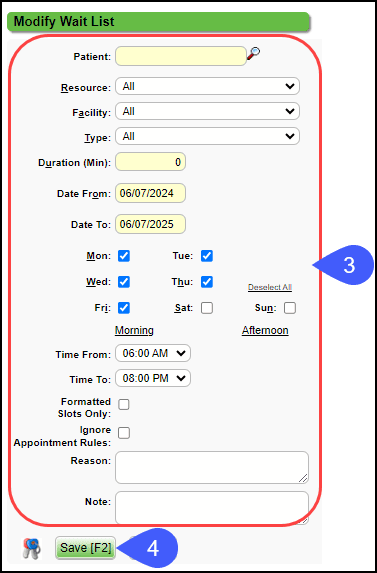The height and width of the screenshot is (573, 377).
Task: Open the Time To dropdown
Action: point(153,378)
